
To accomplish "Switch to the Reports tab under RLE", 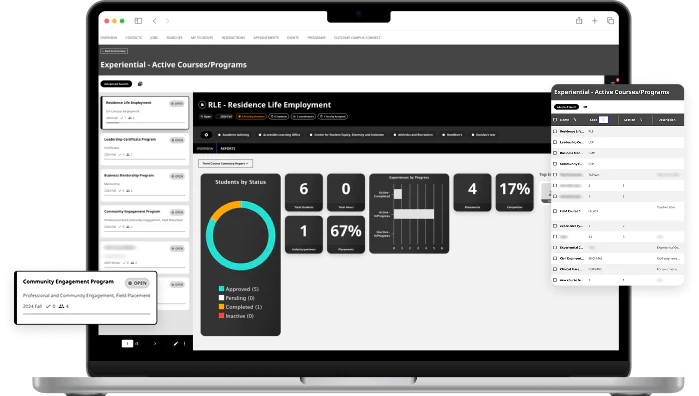I will pos(228,148).
